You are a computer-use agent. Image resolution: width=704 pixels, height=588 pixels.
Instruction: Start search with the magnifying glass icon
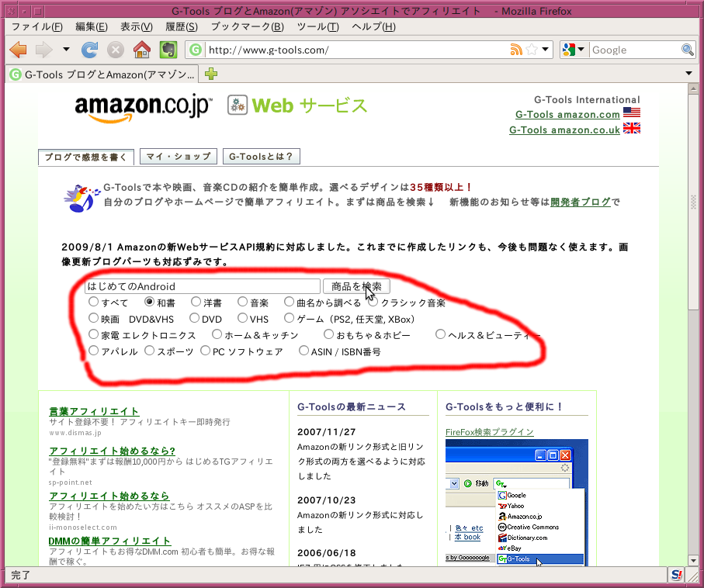pos(688,50)
